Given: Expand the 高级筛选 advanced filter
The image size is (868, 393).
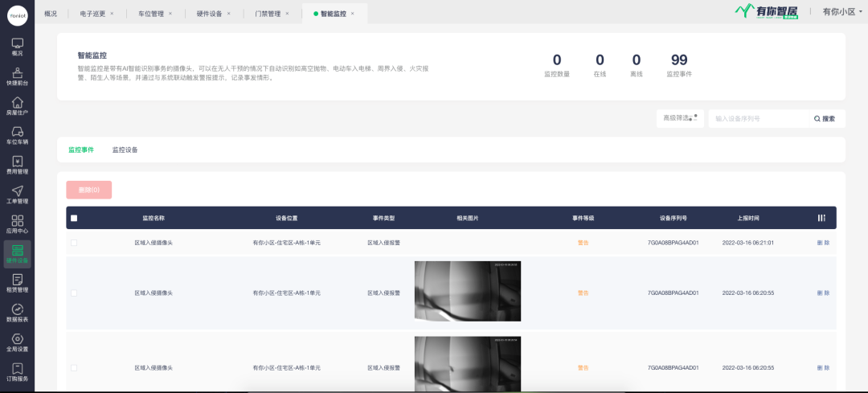Looking at the screenshot, I should click(x=679, y=118).
